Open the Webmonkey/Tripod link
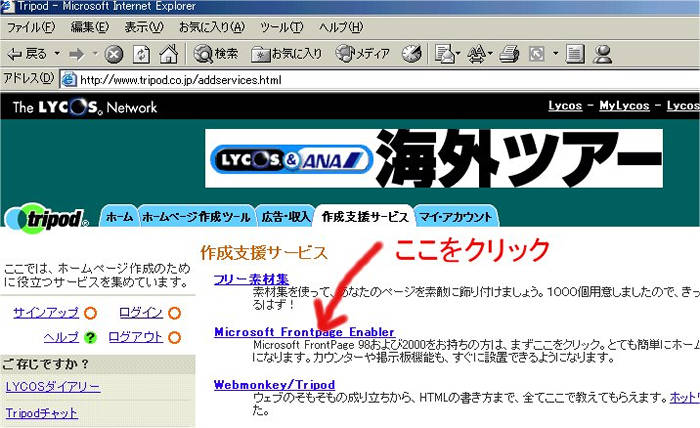Screen dimensions: 700x428 (274, 385)
